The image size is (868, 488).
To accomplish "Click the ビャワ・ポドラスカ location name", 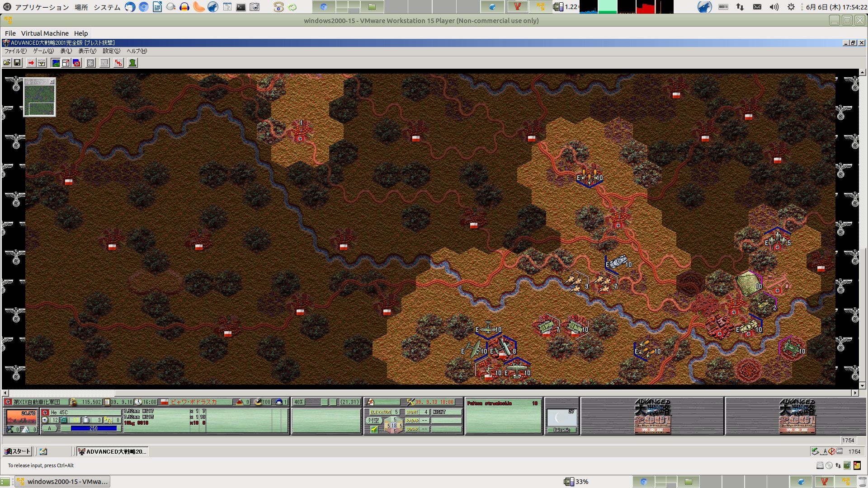I will pos(193,402).
